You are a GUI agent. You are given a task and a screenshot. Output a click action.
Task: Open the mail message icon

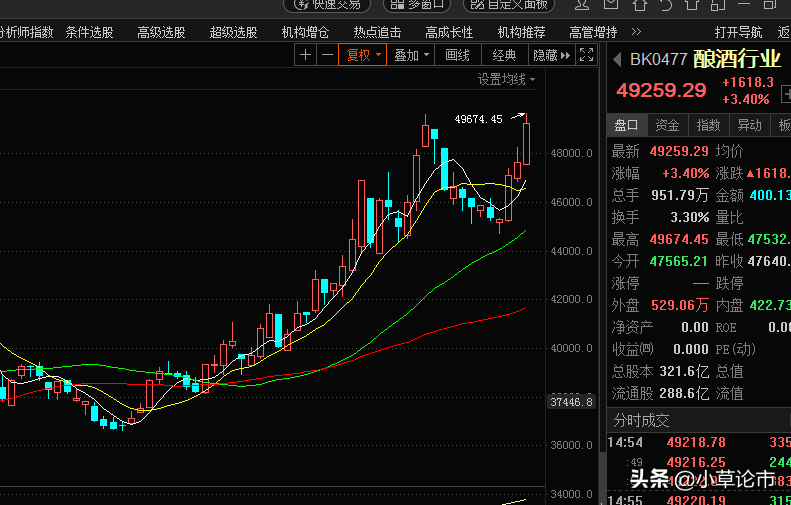click(x=611, y=5)
